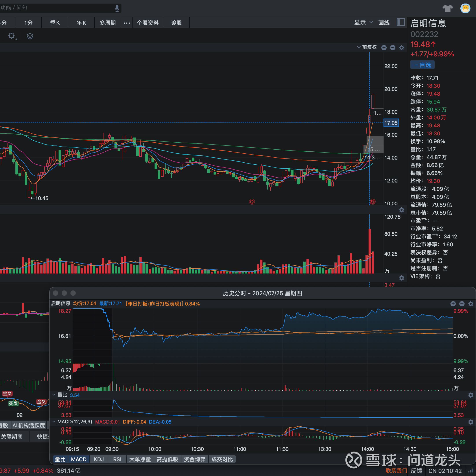Toggle the panel layout icon beside 画线
Viewport: 476px width, 476px height.
(401, 22)
